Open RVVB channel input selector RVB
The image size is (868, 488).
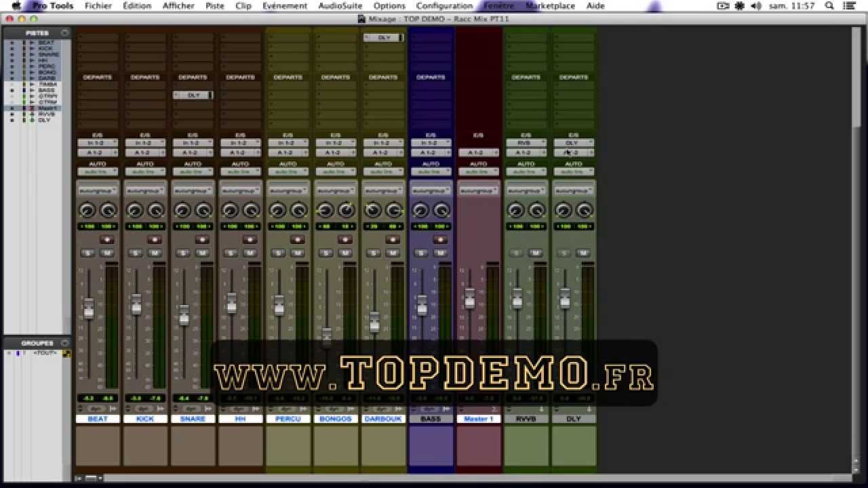pos(526,143)
